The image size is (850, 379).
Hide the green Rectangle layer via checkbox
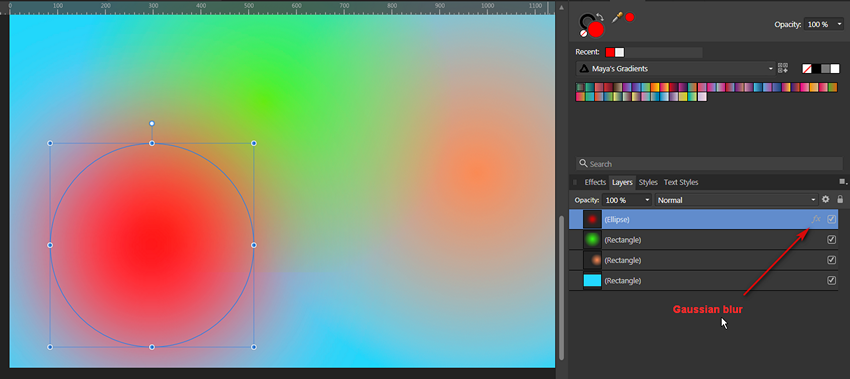coord(832,239)
